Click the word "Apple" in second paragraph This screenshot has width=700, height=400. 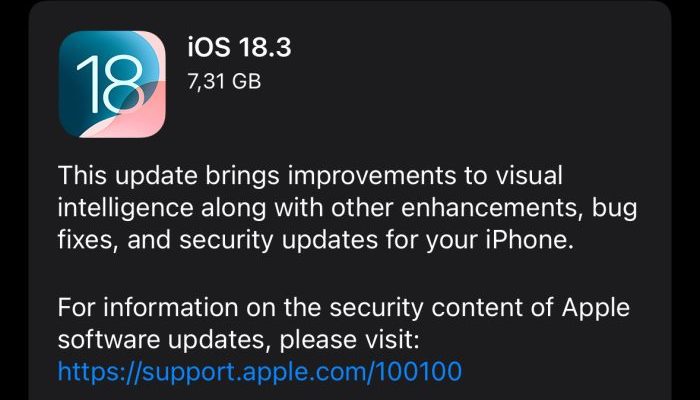click(x=596, y=308)
